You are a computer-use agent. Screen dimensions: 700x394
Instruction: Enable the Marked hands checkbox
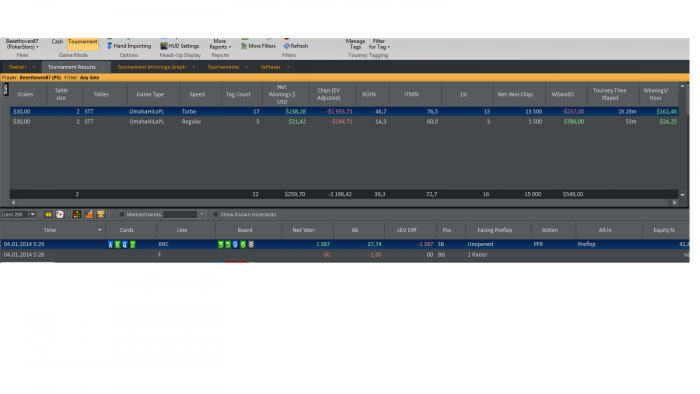coord(122,215)
